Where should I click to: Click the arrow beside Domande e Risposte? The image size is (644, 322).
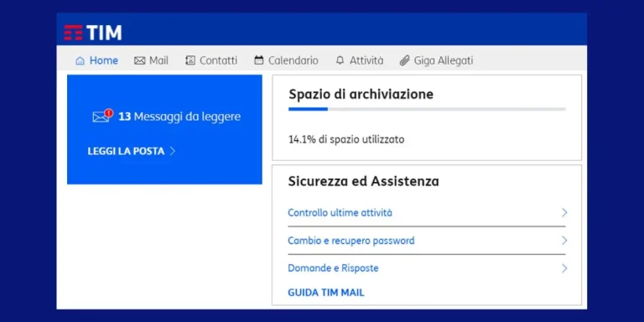coord(564,268)
